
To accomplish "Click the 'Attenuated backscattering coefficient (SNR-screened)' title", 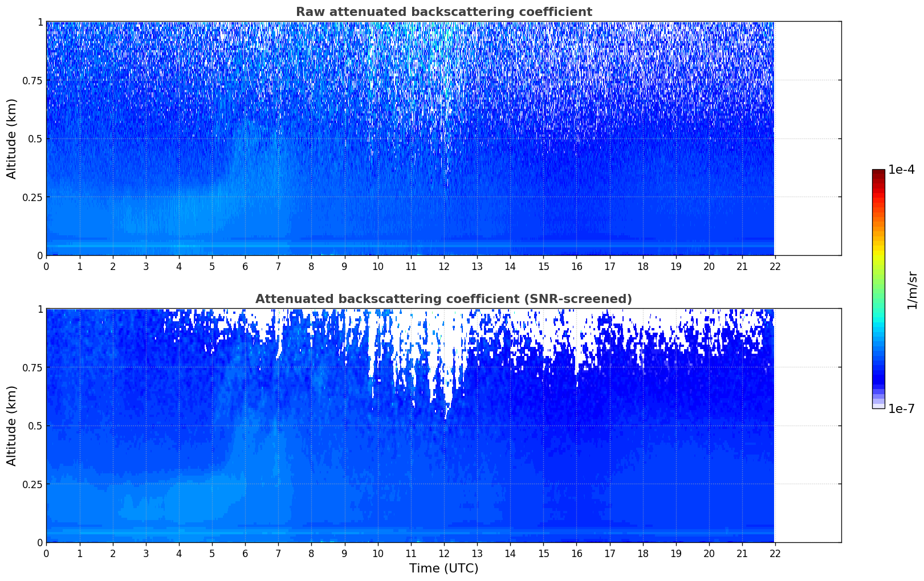I will tap(443, 299).
